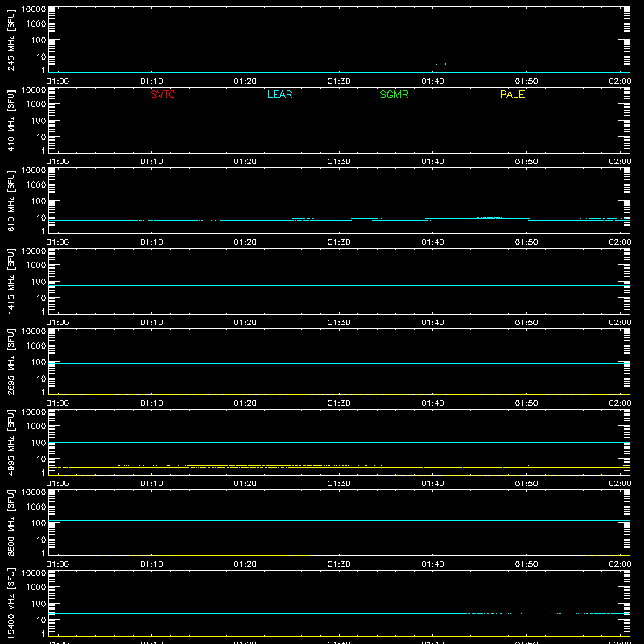
Task: Click the 245 MHz [SFU] axis title
Action: [10, 39]
